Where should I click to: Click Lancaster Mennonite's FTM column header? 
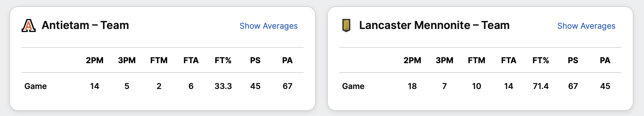(x=477, y=60)
